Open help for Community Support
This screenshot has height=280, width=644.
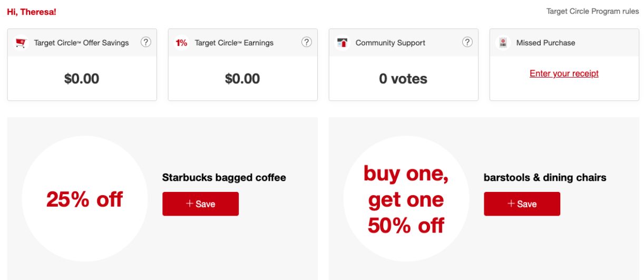point(467,42)
